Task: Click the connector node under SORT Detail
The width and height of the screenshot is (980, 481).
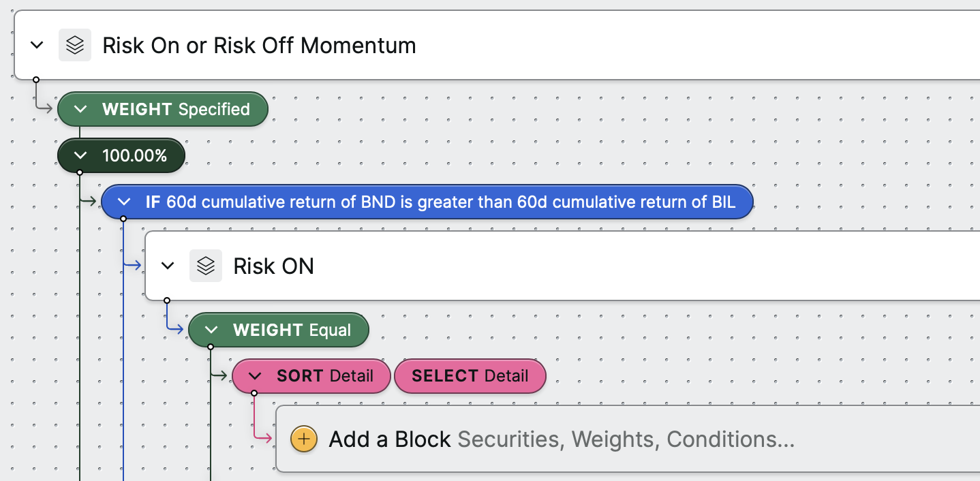Action: [x=254, y=393]
